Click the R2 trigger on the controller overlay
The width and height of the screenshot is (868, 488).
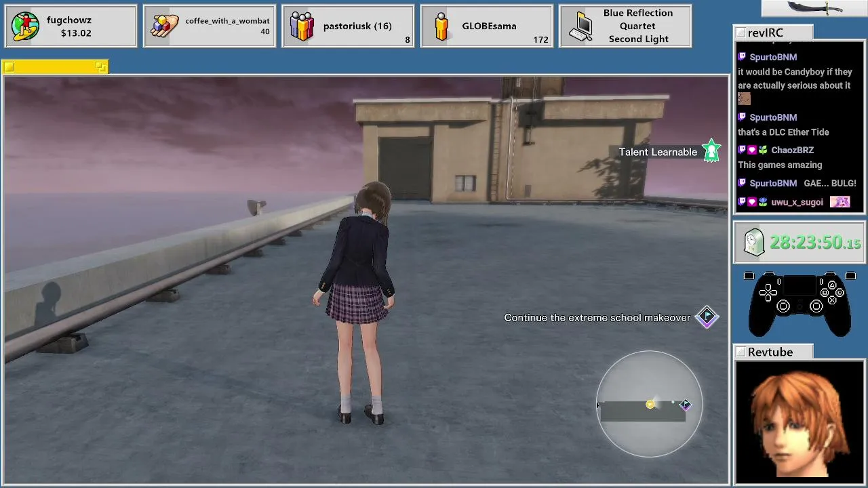tap(850, 276)
